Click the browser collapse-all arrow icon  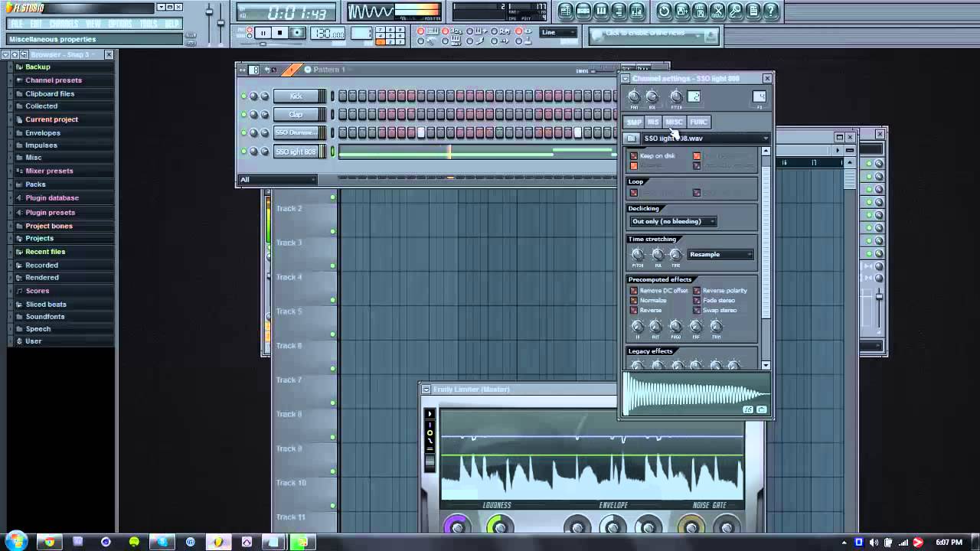[5, 54]
